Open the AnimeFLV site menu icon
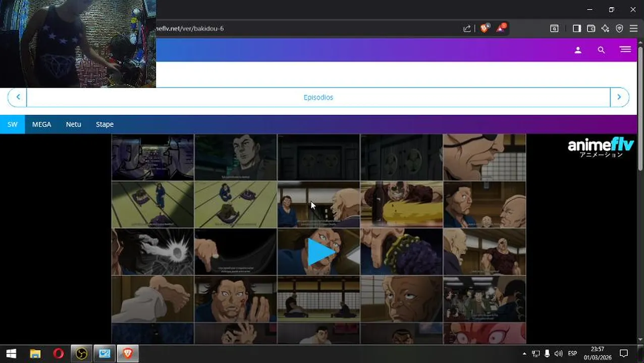 625,49
